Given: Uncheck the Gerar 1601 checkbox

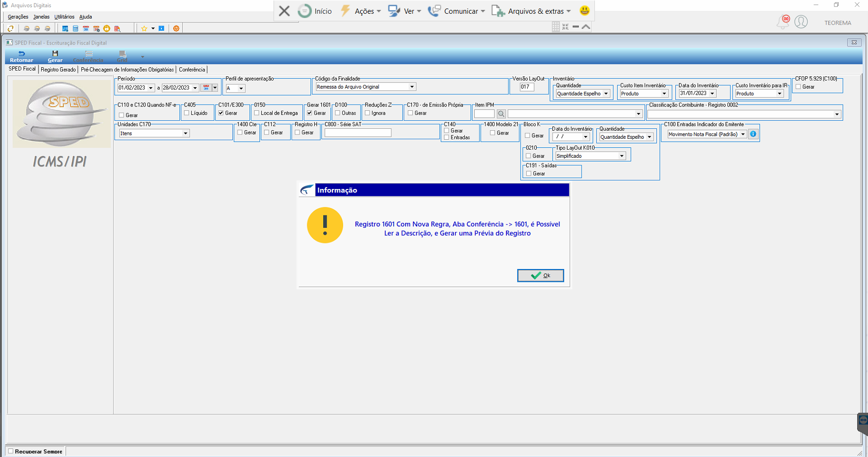Looking at the screenshot, I should coord(310,113).
